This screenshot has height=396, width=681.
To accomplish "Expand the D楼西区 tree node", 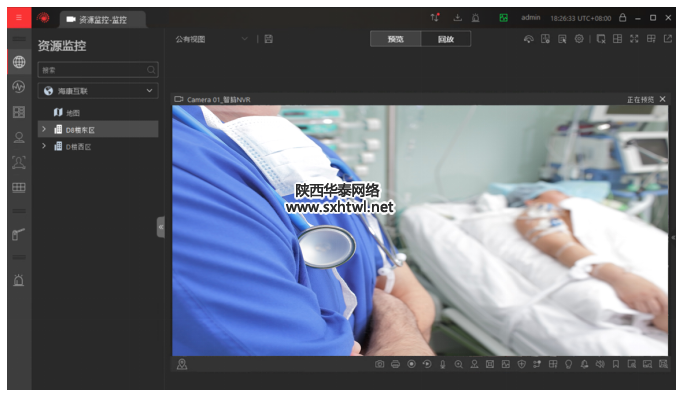I will click(x=43, y=146).
